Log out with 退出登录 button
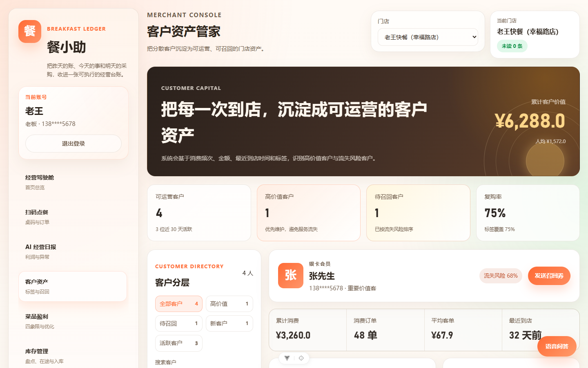Viewport: 588px width, 368px height. (73, 144)
